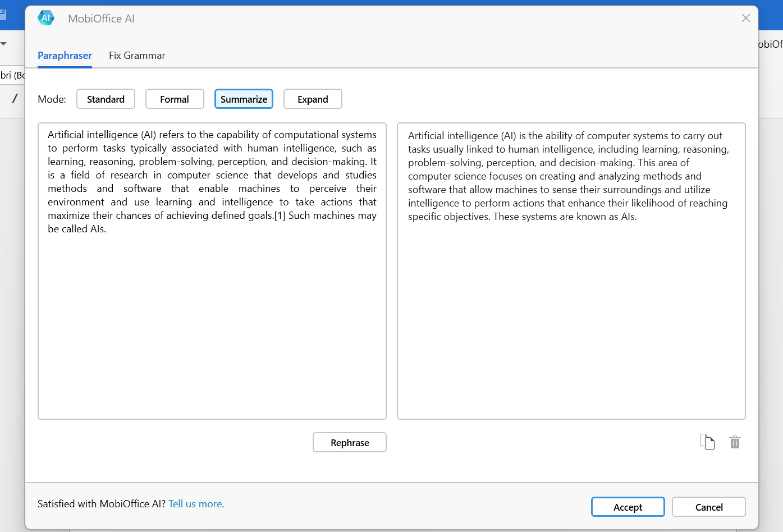This screenshot has height=532, width=783.
Task: Click the Rephrase button
Action: click(350, 442)
